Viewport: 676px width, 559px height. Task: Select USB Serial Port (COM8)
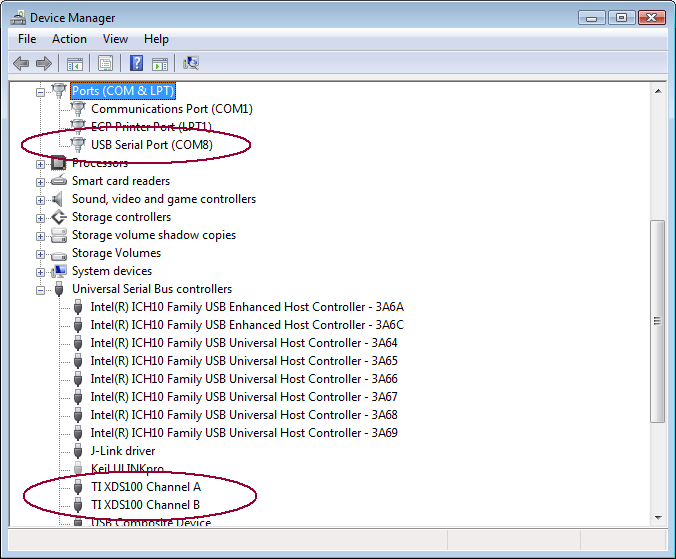(152, 145)
